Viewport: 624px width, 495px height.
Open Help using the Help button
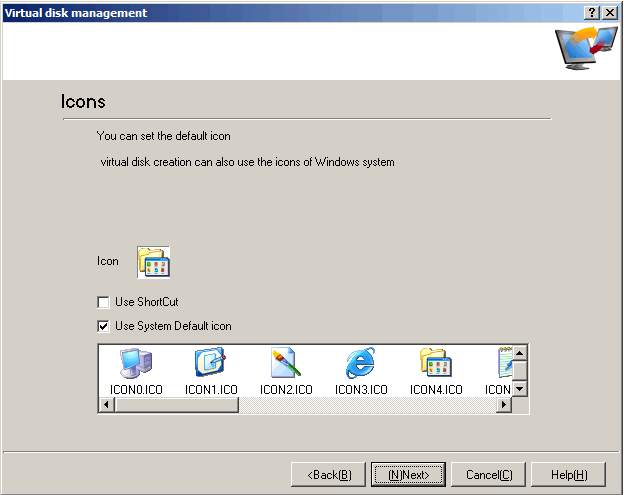tap(569, 474)
